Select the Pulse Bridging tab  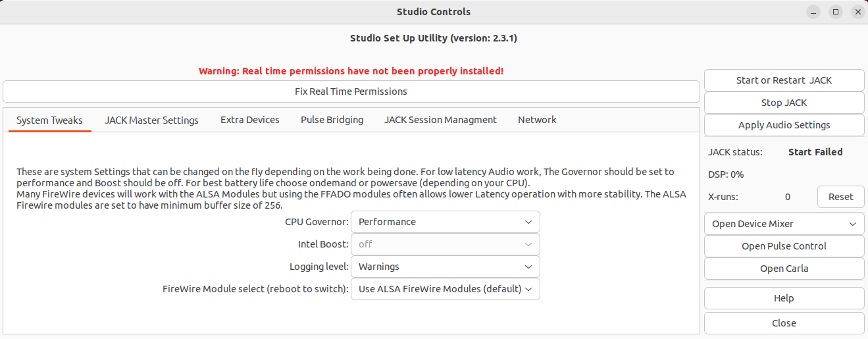(x=332, y=120)
